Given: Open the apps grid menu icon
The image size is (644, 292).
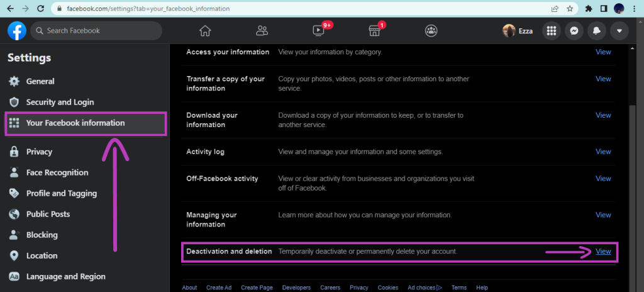Looking at the screenshot, I should coord(552,31).
